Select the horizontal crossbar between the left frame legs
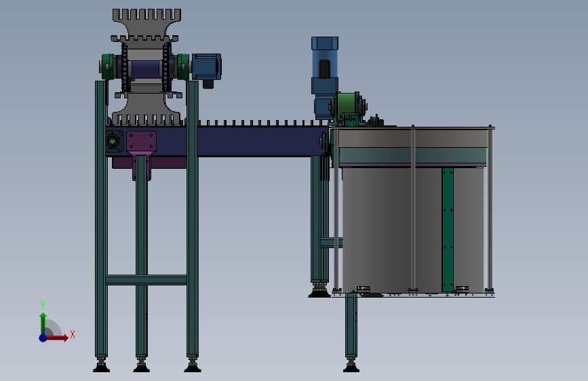 pyautogui.click(x=146, y=280)
